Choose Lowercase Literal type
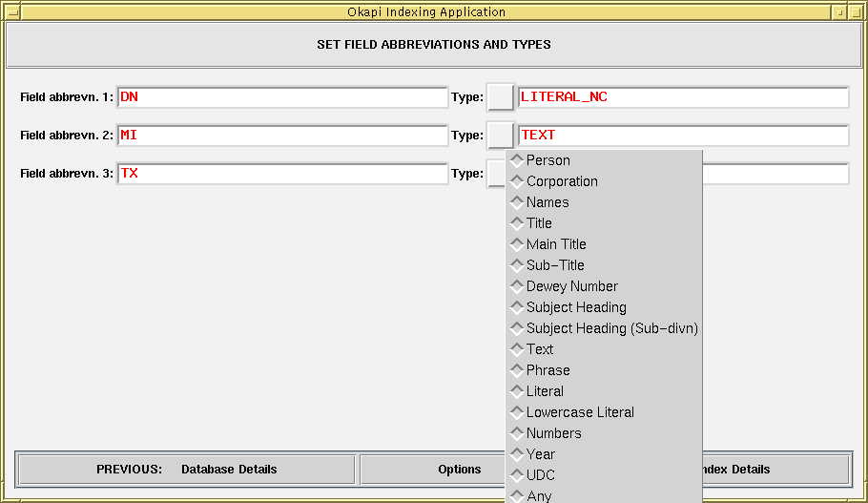868x503 pixels. pyautogui.click(x=604, y=412)
